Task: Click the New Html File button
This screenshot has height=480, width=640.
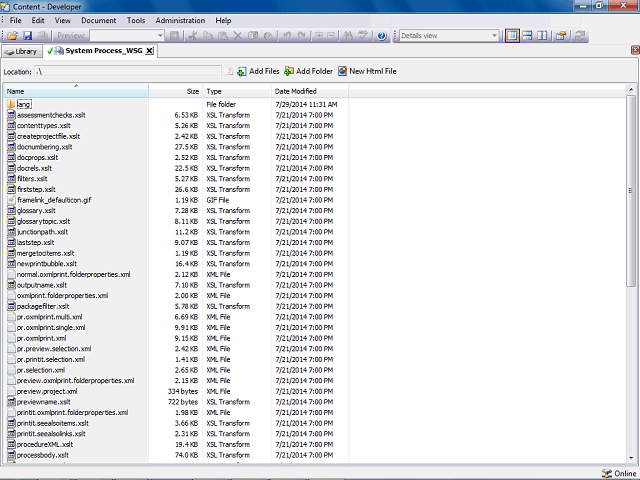Action: point(367,71)
